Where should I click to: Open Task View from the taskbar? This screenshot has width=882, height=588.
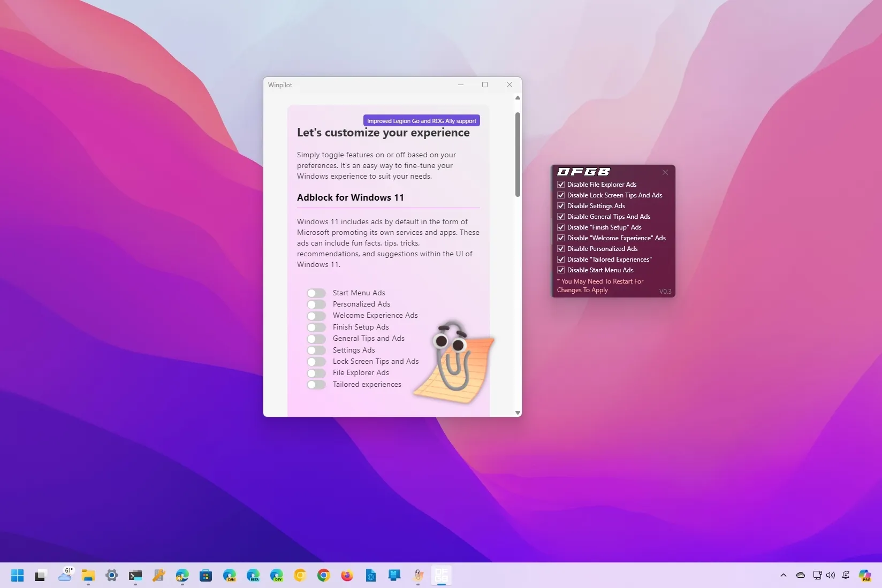41,576
